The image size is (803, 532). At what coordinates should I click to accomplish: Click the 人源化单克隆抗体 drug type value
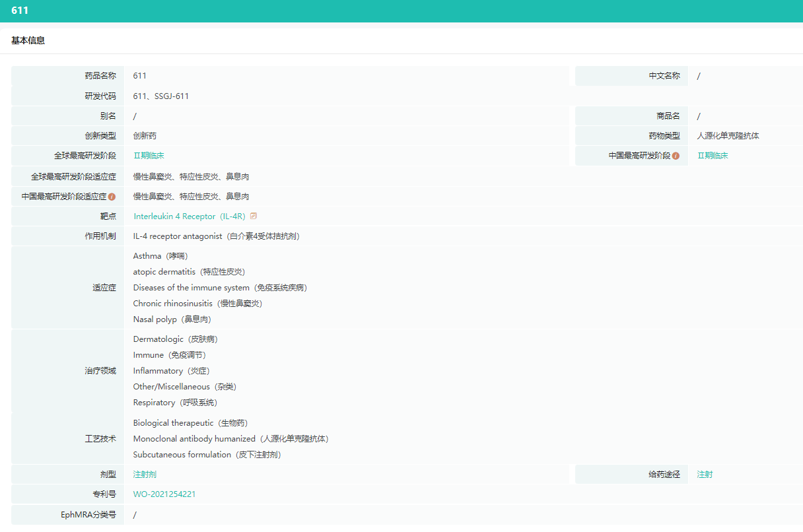pos(728,136)
